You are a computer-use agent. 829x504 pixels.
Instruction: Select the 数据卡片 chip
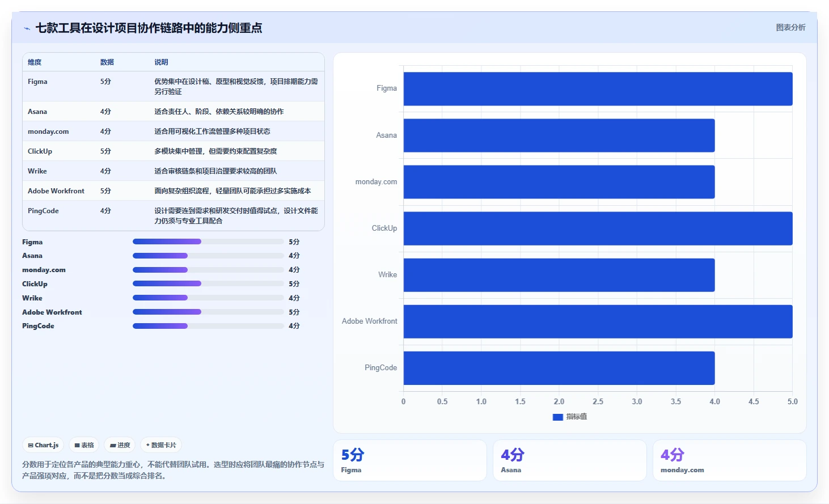161,445
